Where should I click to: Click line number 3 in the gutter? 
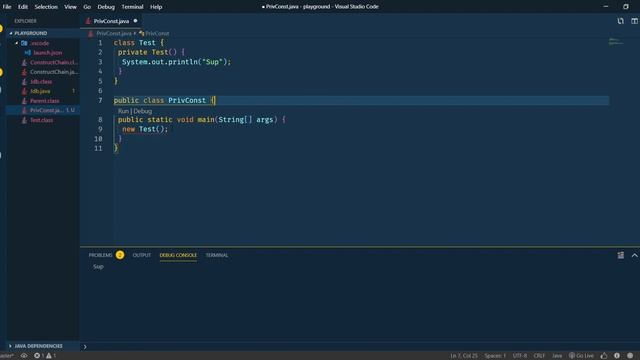click(x=100, y=62)
